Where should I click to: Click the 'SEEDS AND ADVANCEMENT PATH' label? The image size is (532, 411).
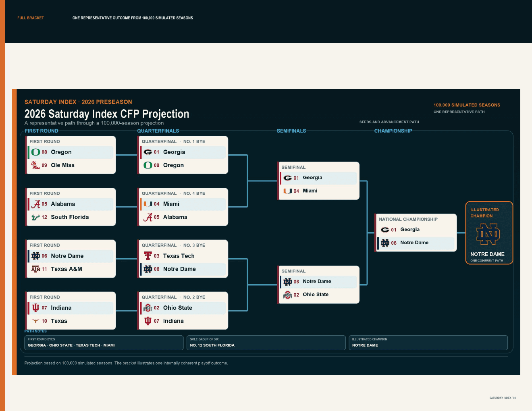click(389, 122)
